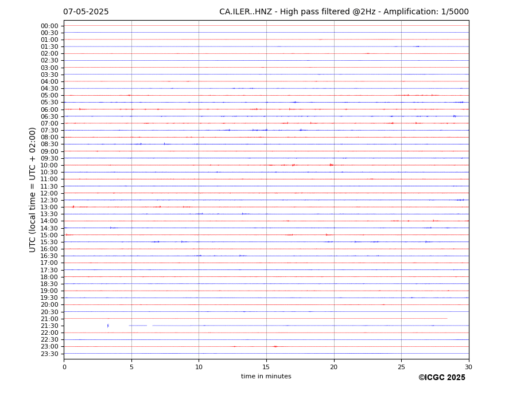Click the red event near minute 20 at 10:00

point(331,165)
